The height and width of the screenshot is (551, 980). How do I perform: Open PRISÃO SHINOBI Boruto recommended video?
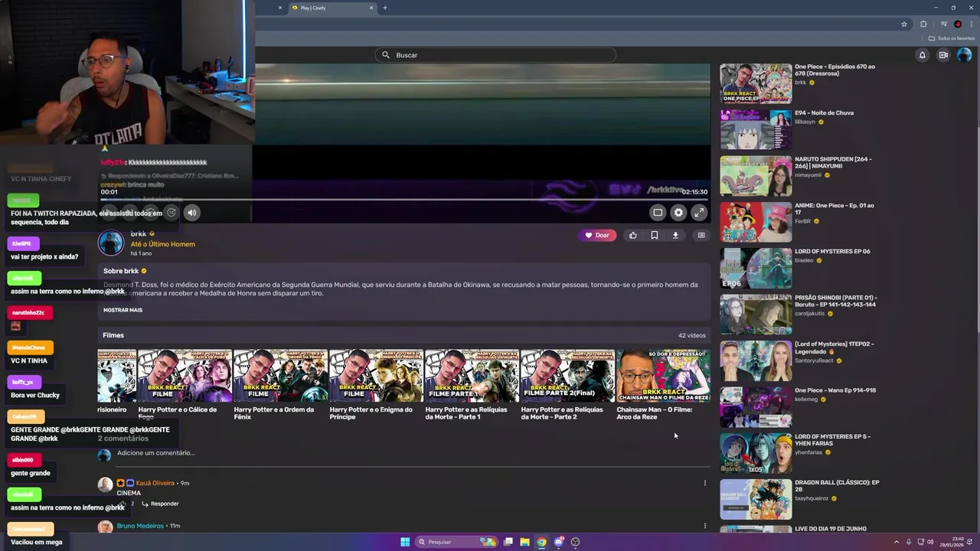point(756,315)
